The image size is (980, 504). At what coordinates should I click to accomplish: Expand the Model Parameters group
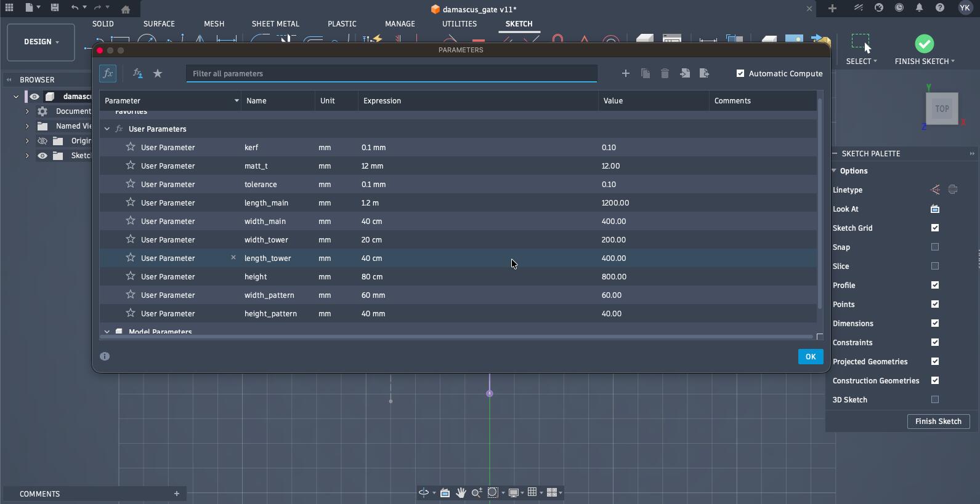click(x=107, y=332)
